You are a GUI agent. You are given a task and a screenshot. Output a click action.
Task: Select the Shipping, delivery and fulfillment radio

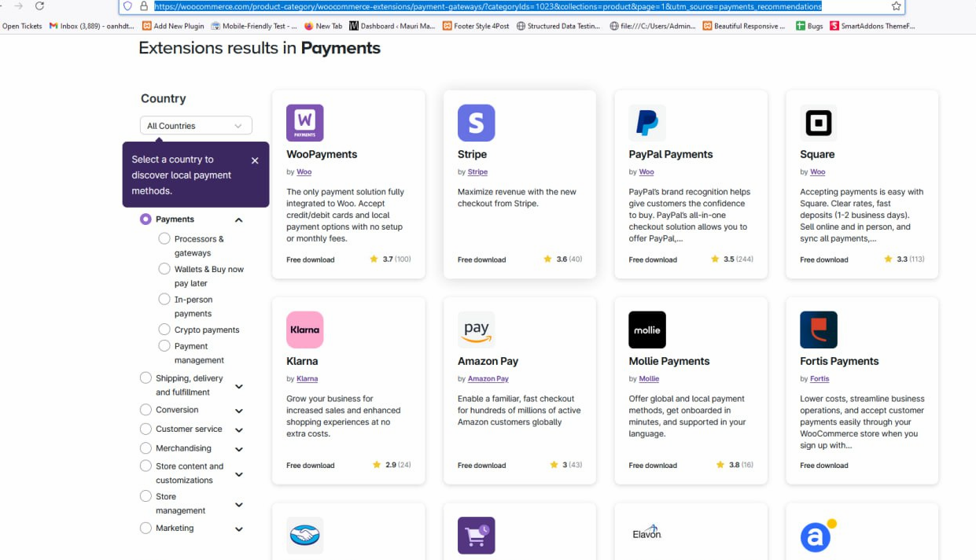pos(145,378)
